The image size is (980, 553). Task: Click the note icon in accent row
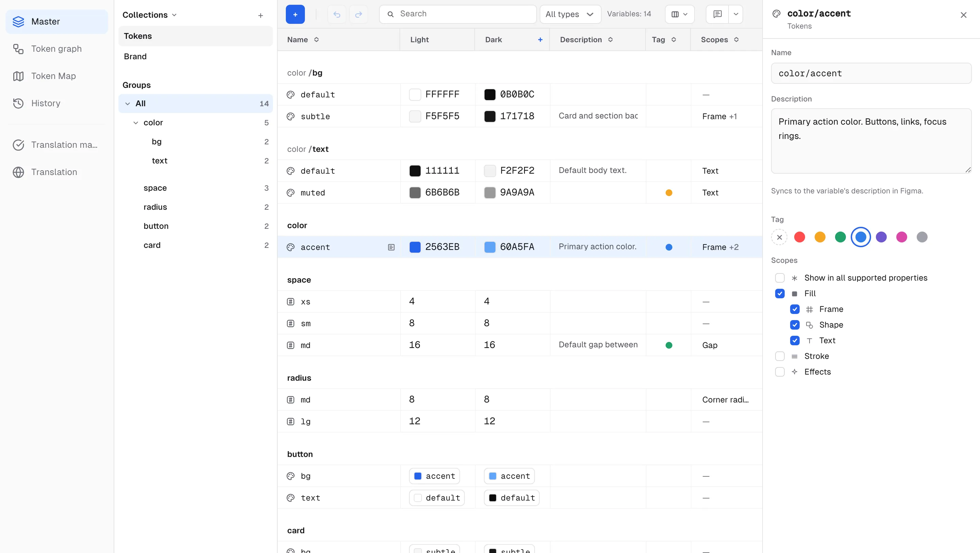coord(391,247)
